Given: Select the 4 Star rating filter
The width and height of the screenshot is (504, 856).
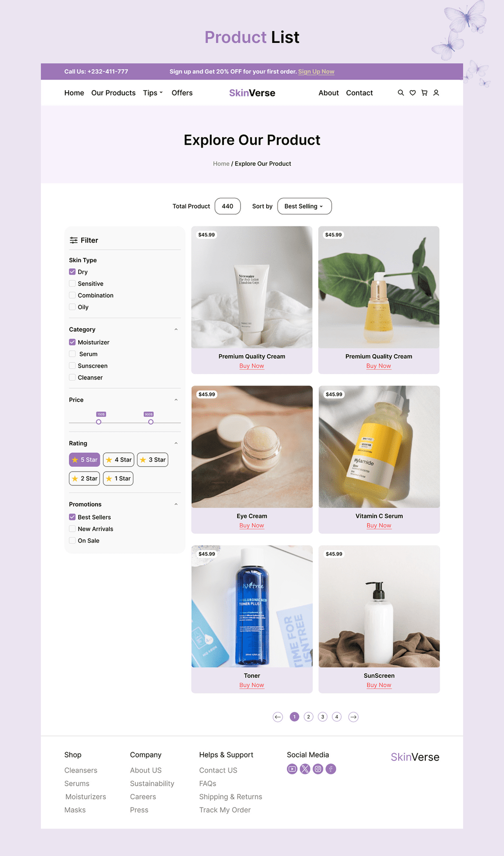Looking at the screenshot, I should coord(119,460).
